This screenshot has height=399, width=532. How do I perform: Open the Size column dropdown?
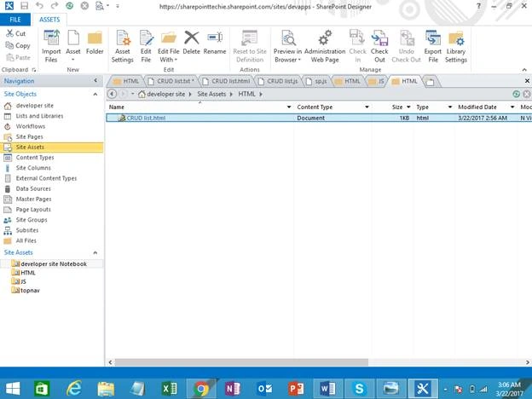[x=408, y=107]
